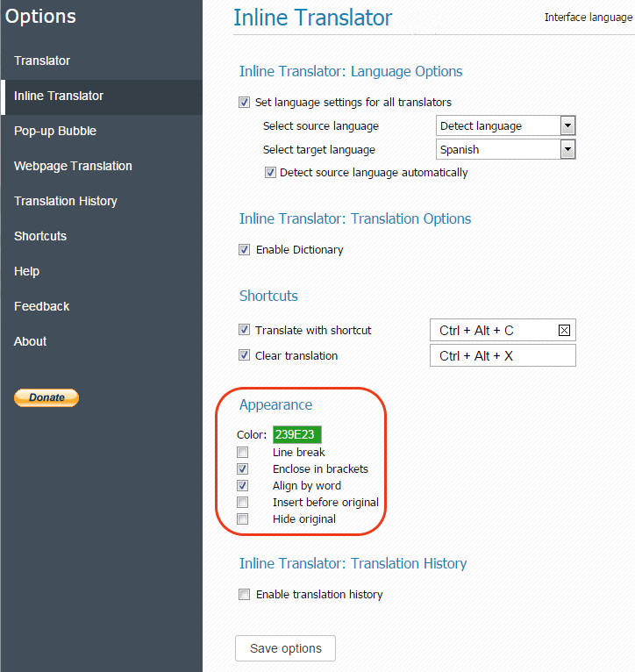The width and height of the screenshot is (635, 672).
Task: Uncheck Enclose in brackets option
Action: pyautogui.click(x=243, y=468)
